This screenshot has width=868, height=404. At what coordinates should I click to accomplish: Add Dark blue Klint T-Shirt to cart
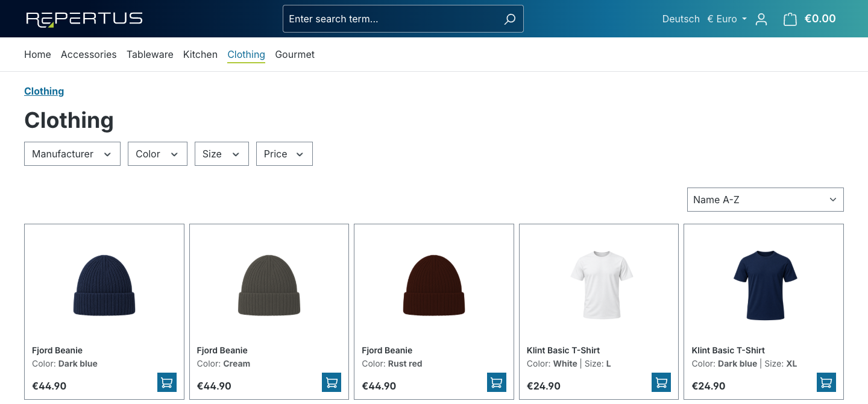point(826,382)
